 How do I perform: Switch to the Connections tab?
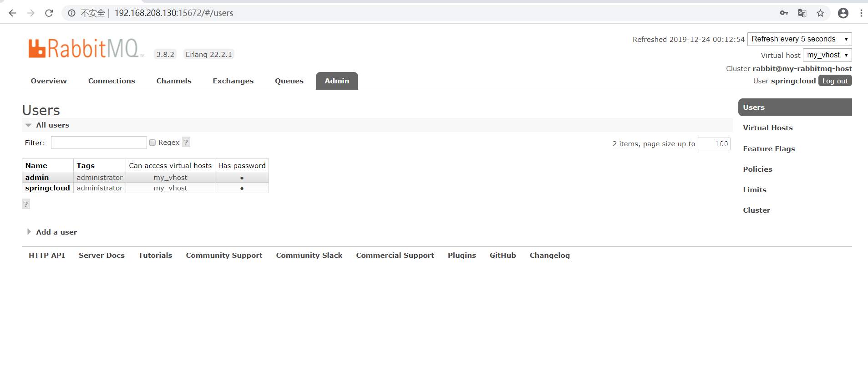coord(112,81)
